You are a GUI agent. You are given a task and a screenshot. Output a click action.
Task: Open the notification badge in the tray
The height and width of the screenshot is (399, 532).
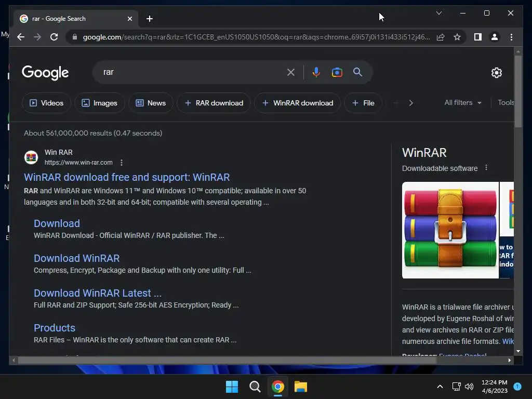(x=517, y=387)
